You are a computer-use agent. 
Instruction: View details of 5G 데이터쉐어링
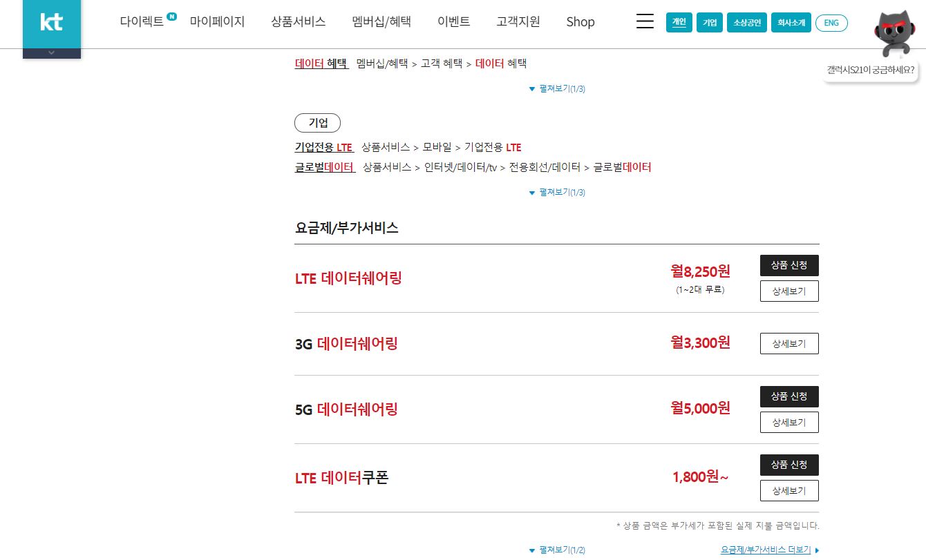coord(789,422)
